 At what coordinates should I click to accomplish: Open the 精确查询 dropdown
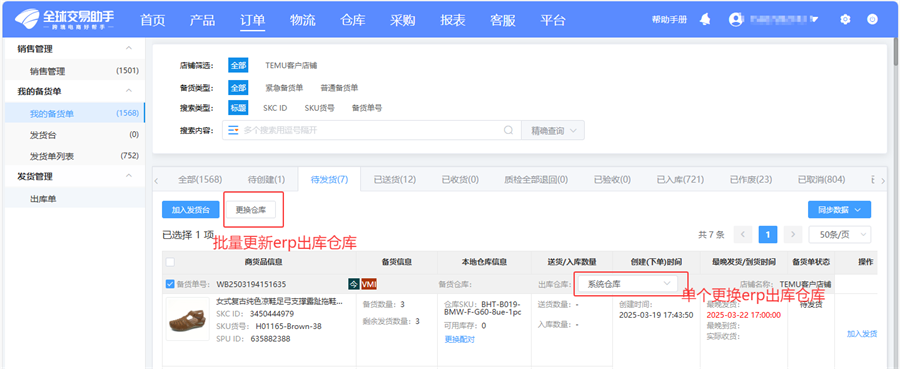553,130
